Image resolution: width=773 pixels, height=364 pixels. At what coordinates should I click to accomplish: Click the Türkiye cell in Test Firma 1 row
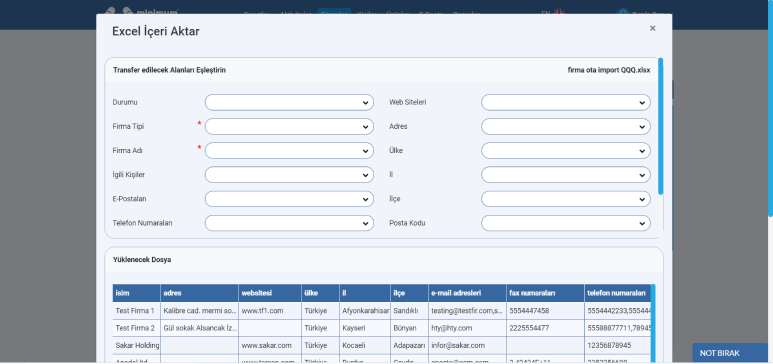click(320, 311)
